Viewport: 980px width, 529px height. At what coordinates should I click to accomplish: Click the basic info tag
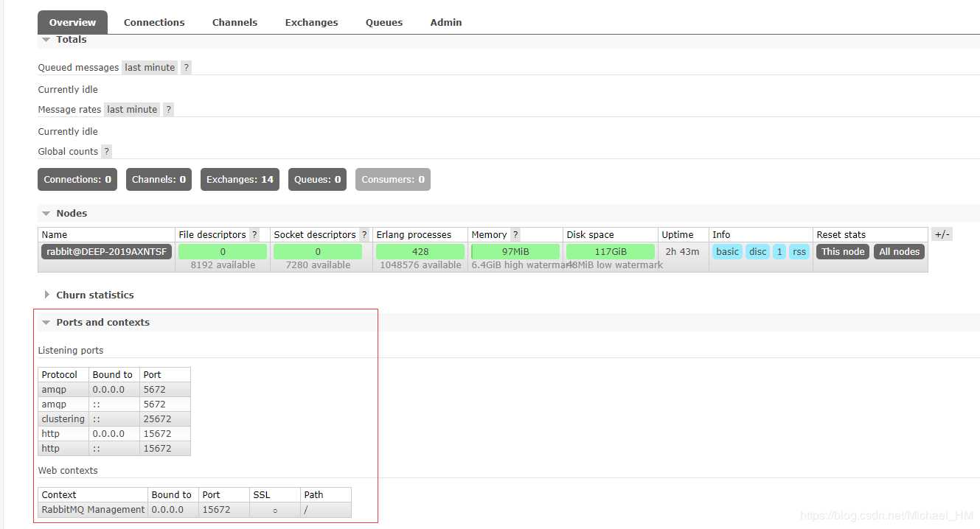(x=727, y=251)
